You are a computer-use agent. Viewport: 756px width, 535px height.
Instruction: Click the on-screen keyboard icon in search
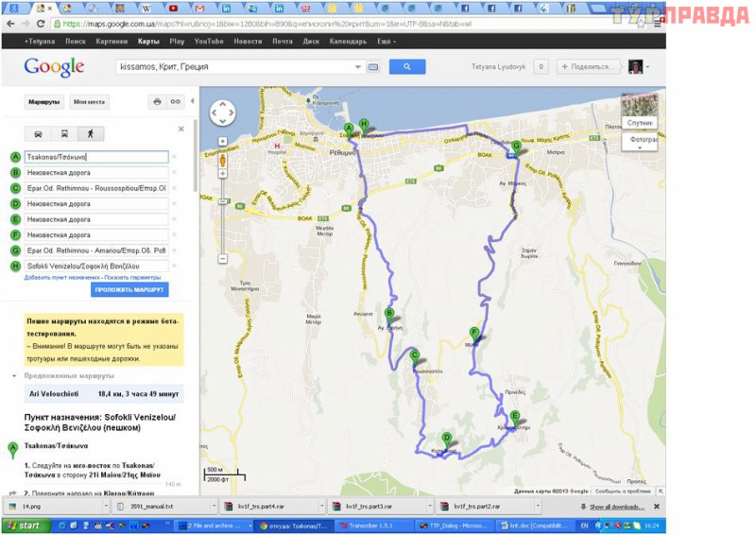coord(372,67)
